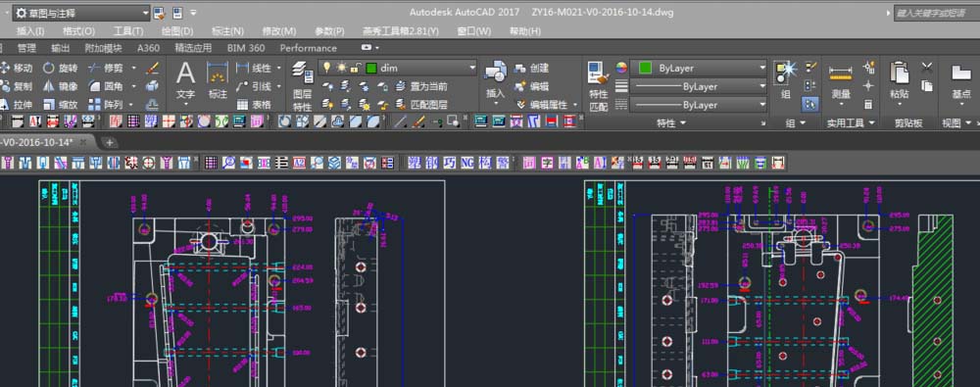Screen dimensions: 980x387
Task: Open the 帮助(H) help menu
Action: (x=525, y=31)
